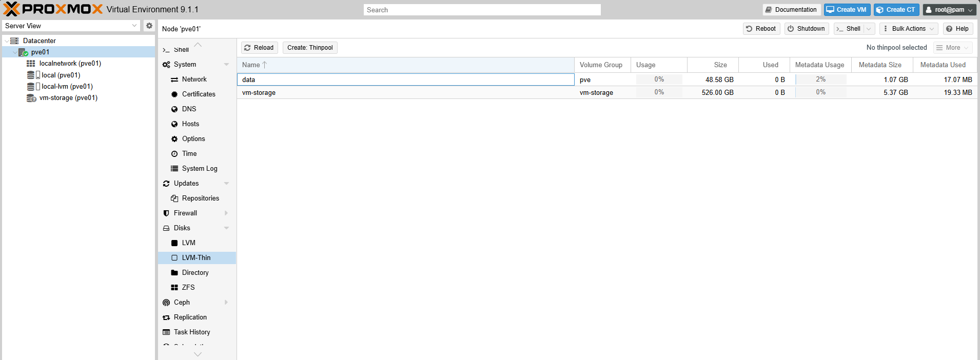Open the More menu

click(953, 48)
